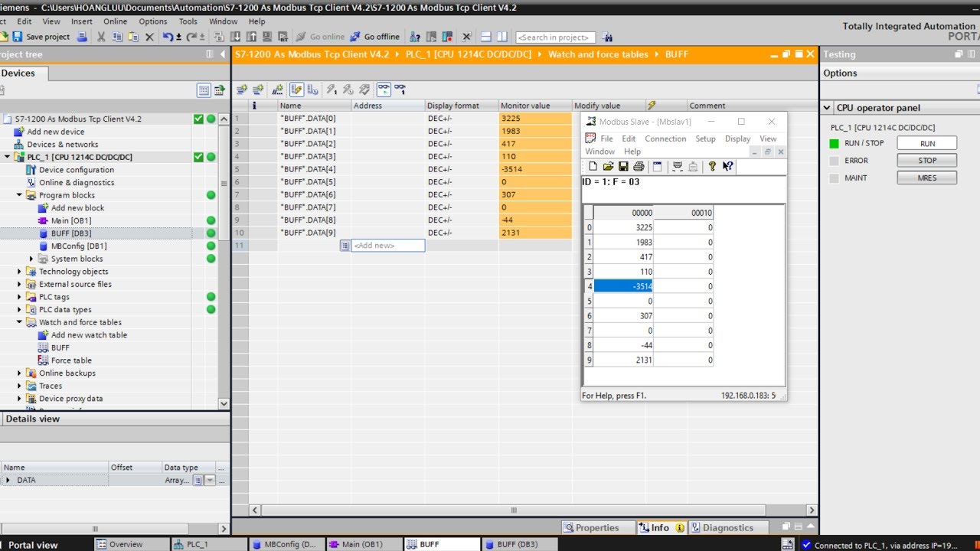Click the watch table horizontal scrollbar

513,510
